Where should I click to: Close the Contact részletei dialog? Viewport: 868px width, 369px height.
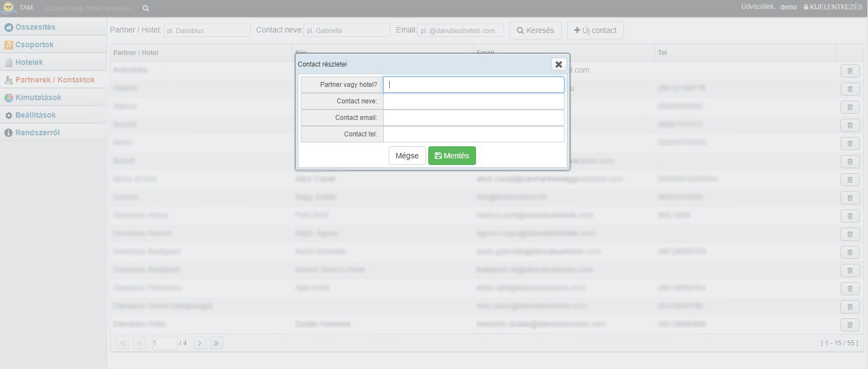(x=559, y=64)
